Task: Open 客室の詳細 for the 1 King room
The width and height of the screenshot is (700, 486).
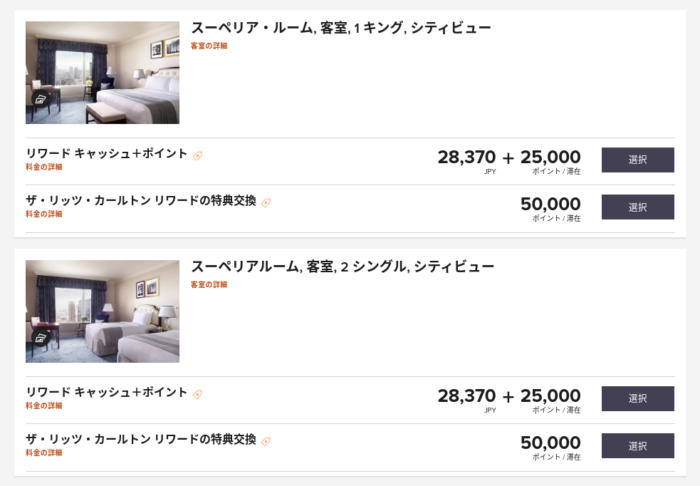Action: coord(209,46)
